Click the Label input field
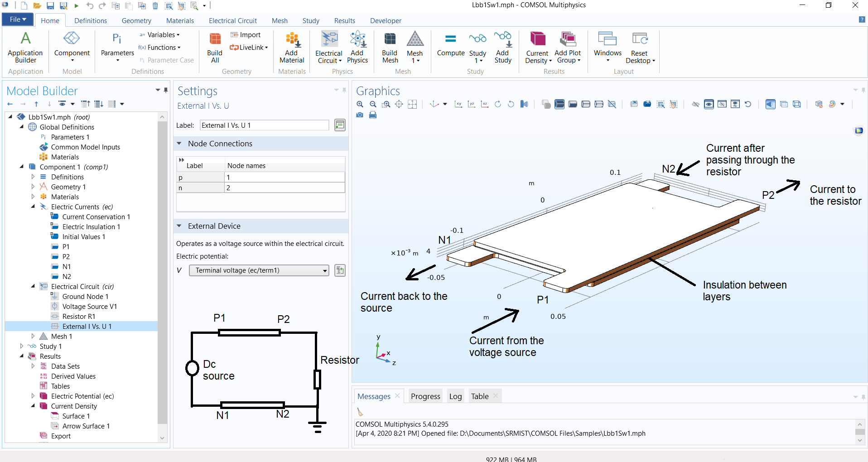 [x=264, y=125]
